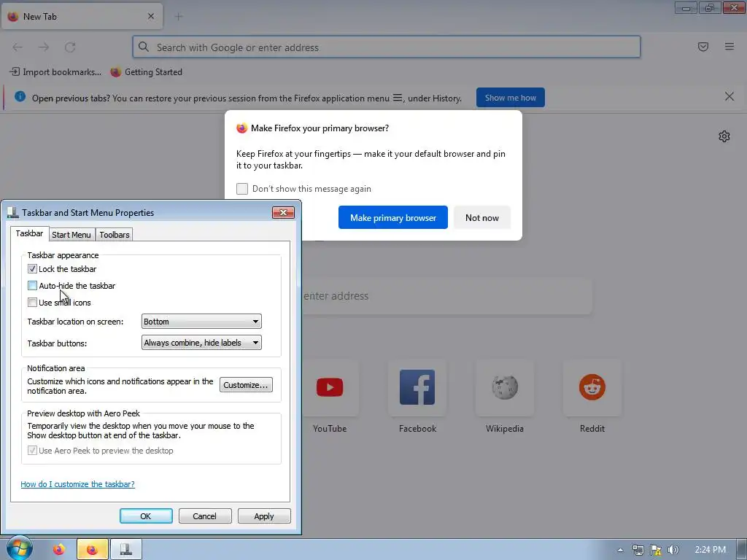The image size is (747, 560).
Task: Click the search magnifier in address bar
Action: [144, 47]
